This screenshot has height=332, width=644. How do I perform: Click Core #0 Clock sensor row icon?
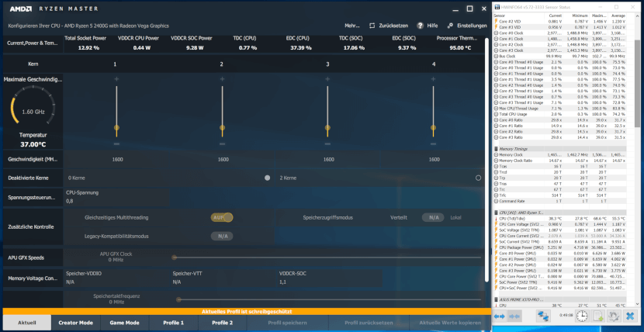tap(497, 33)
